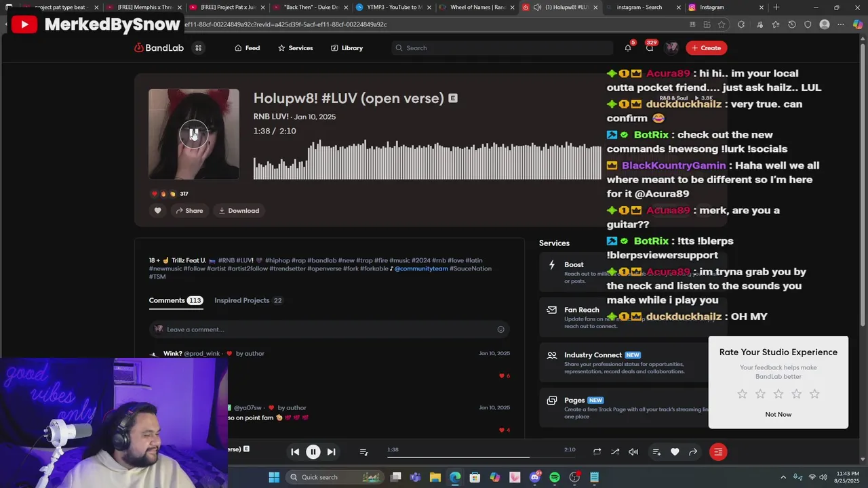
Task: Open browser favorites list icon
Action: pos(775,24)
